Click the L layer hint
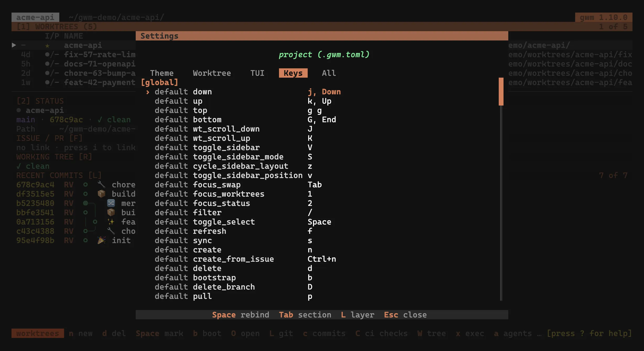This screenshot has width=644, height=351. pos(357,315)
